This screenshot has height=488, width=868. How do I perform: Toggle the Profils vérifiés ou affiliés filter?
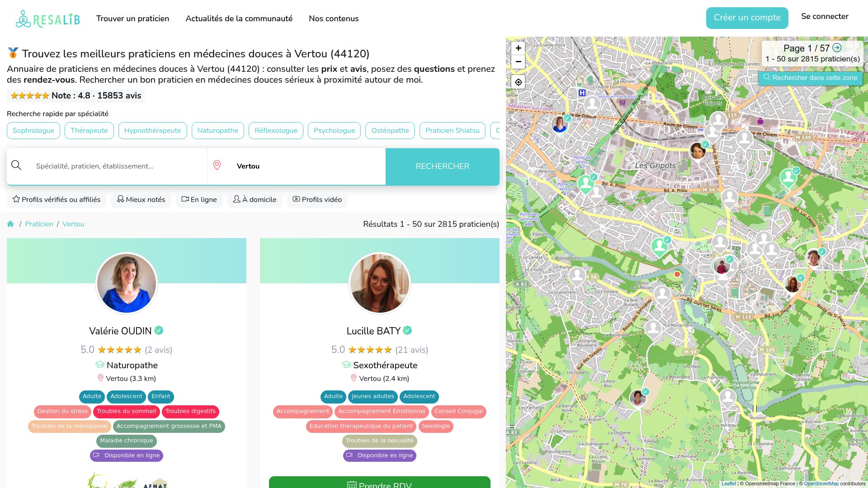(x=56, y=199)
